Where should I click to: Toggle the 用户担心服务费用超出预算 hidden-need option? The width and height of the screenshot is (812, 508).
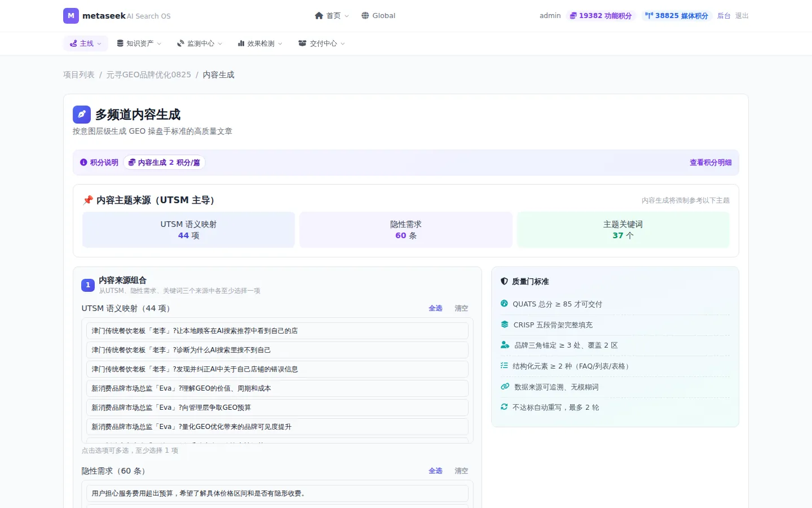(277, 493)
